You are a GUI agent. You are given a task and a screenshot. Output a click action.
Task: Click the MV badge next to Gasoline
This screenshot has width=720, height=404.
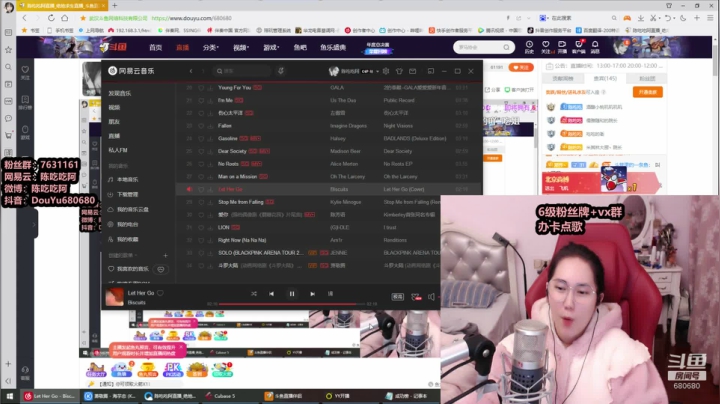[x=256, y=139]
